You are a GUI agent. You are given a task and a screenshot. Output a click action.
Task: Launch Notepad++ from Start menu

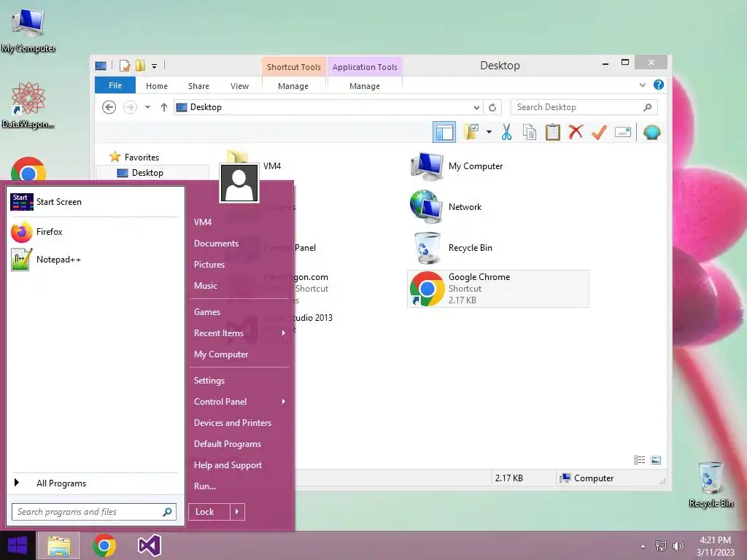pos(96,260)
